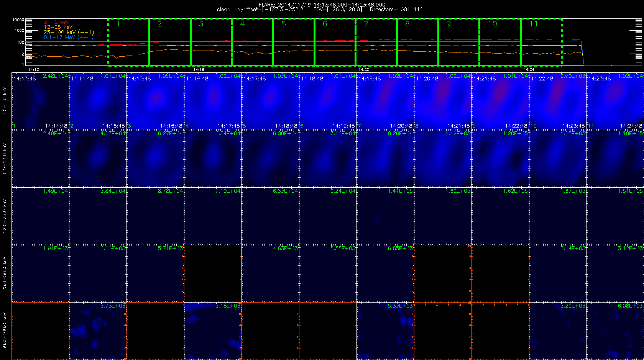
Task: Click the 6.08E+04 counts label
Action: [x=285, y=134]
